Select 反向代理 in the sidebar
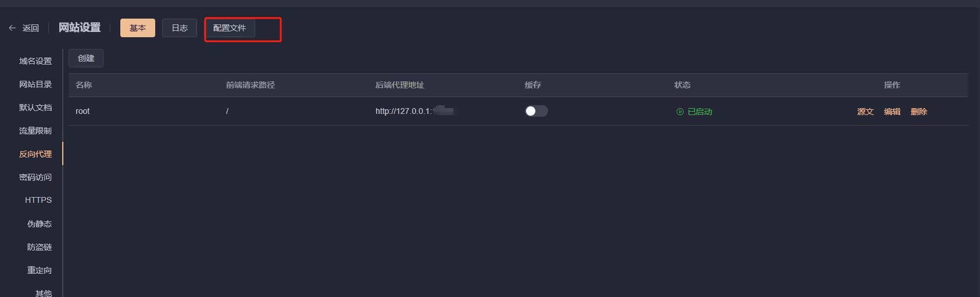980x297 pixels. pos(35,154)
